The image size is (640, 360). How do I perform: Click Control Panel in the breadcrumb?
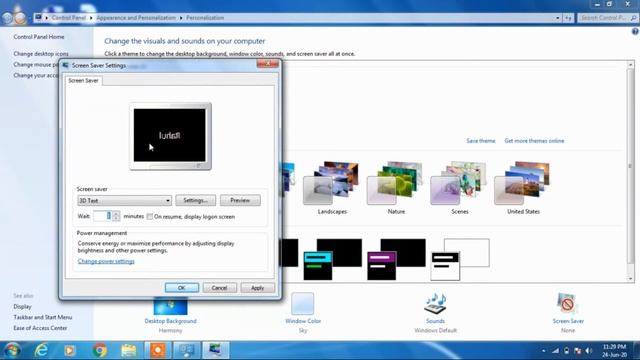[69, 18]
